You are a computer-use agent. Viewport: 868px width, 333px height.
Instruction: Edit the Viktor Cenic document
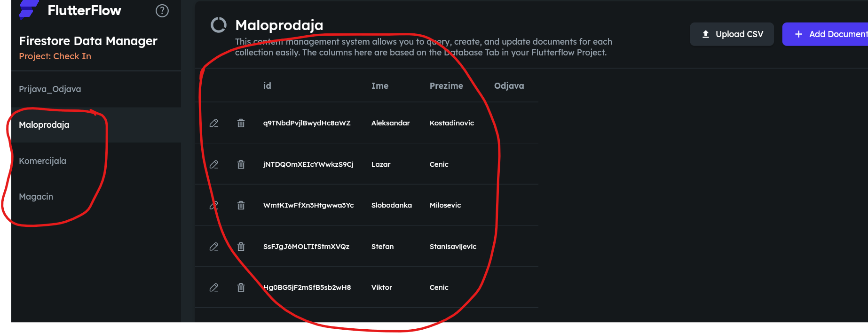[214, 287]
